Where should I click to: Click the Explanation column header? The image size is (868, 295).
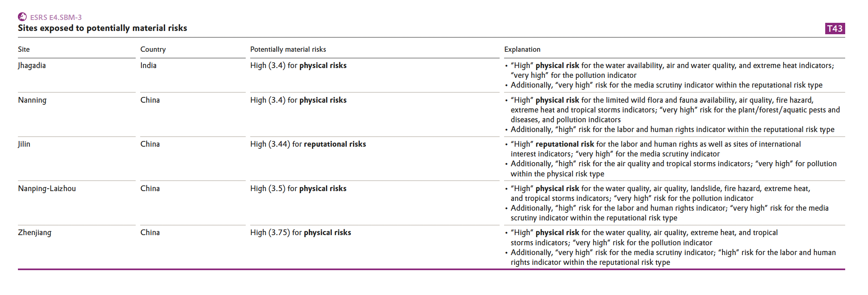point(522,49)
